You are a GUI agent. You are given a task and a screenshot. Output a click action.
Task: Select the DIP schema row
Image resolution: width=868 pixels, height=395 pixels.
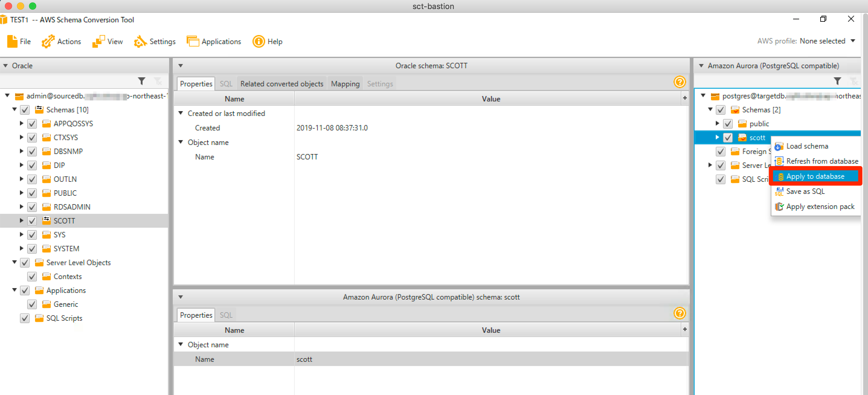[84, 165]
